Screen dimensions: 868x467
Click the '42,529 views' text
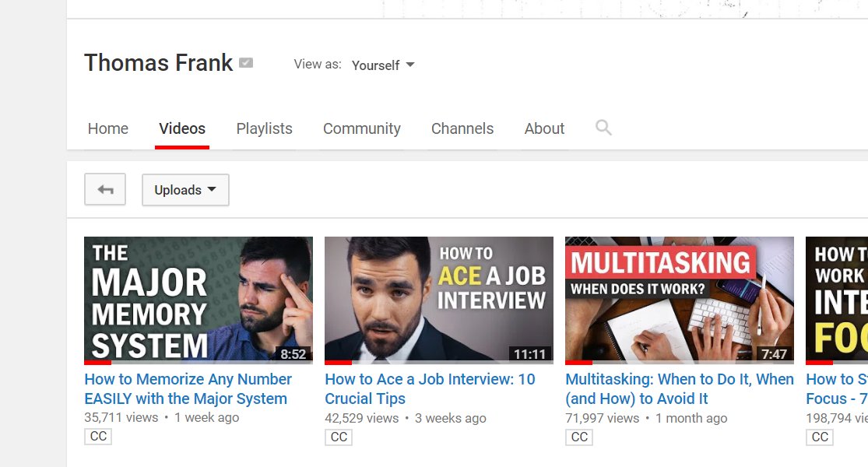(361, 418)
